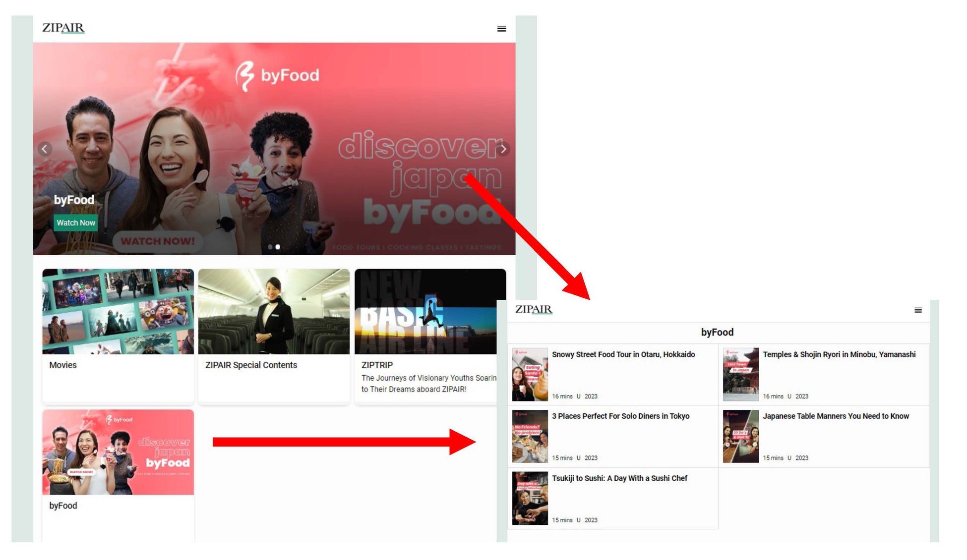Open hamburger menu on byFood page

coord(918,310)
